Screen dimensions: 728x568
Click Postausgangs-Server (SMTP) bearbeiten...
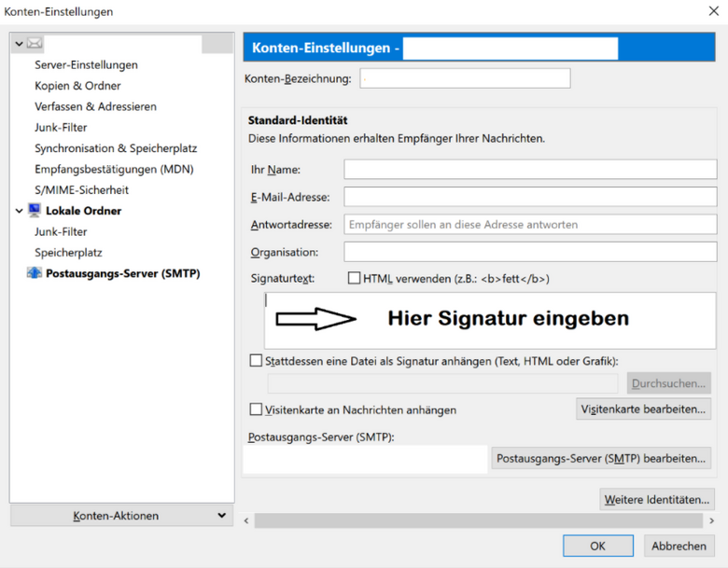click(x=601, y=459)
